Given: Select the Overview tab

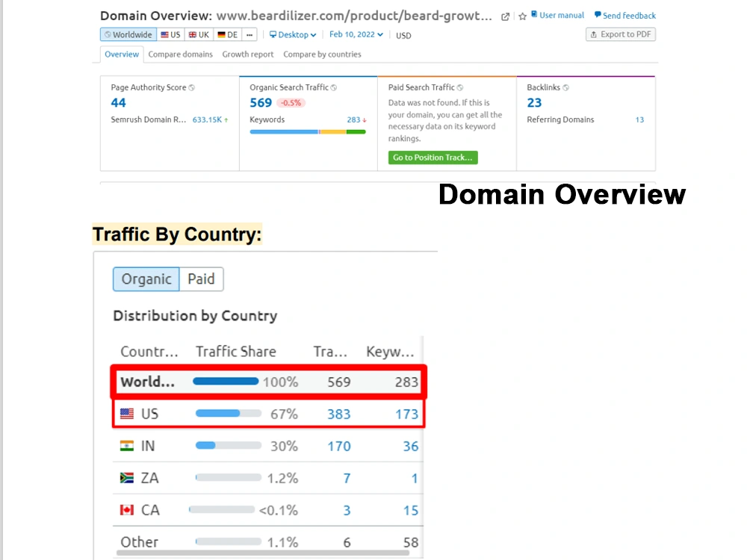Looking at the screenshot, I should point(122,55).
